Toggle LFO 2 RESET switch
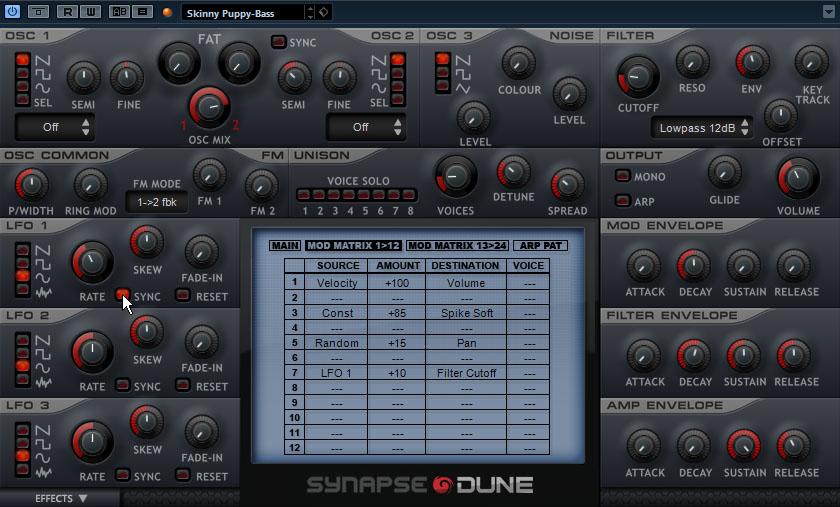Image resolution: width=840 pixels, height=507 pixels. [x=183, y=385]
